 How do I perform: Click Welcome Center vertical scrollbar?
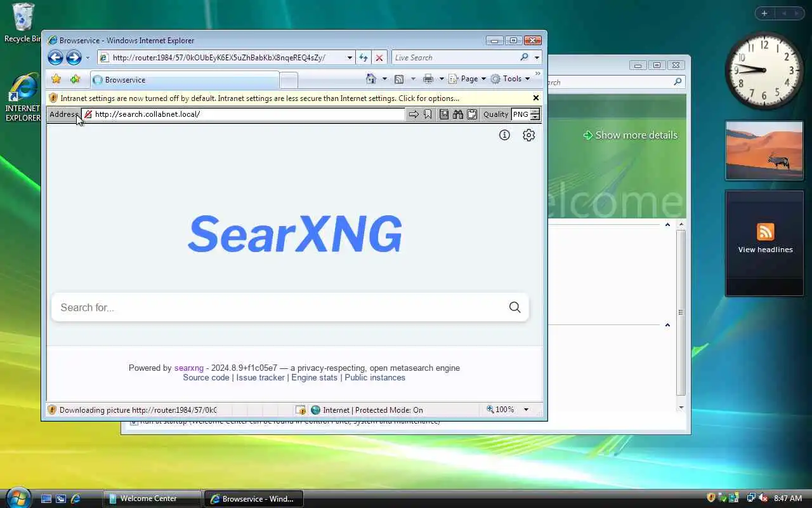coord(681,312)
